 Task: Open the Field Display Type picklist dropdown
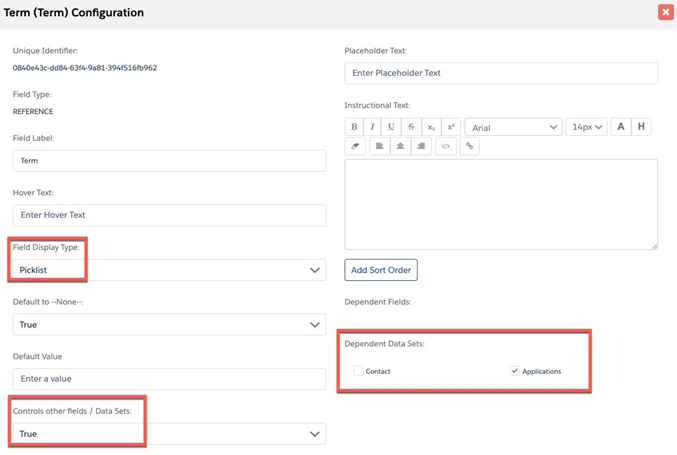169,270
